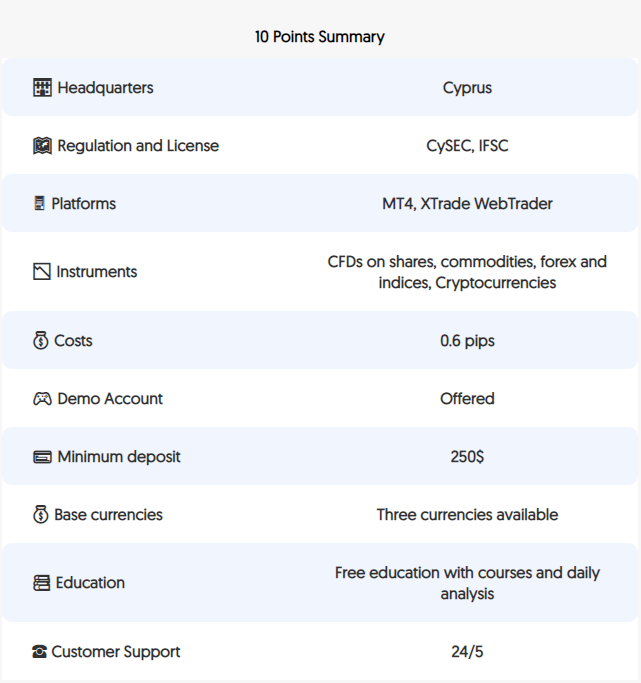Click the CySEC, IFSC regulation text
This screenshot has height=683, width=641.
click(x=467, y=145)
